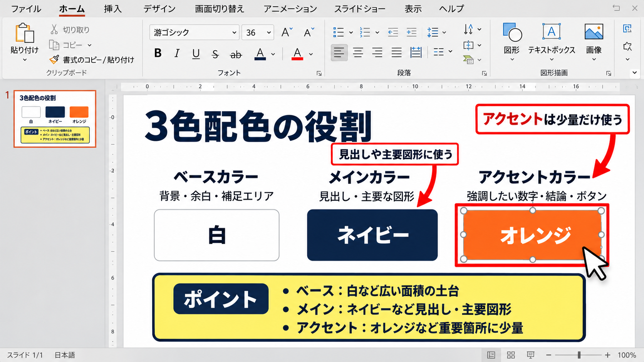
Task: Open the スライドショー ribbon tab
Action: pos(360,8)
